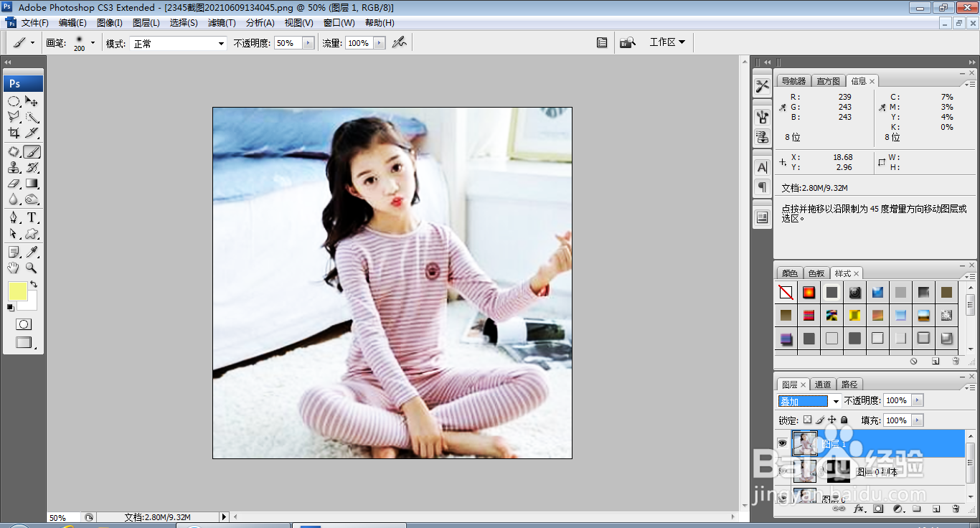Open layer 不透明度 slider arrow
Image resolution: width=980 pixels, height=528 pixels.
918,400
